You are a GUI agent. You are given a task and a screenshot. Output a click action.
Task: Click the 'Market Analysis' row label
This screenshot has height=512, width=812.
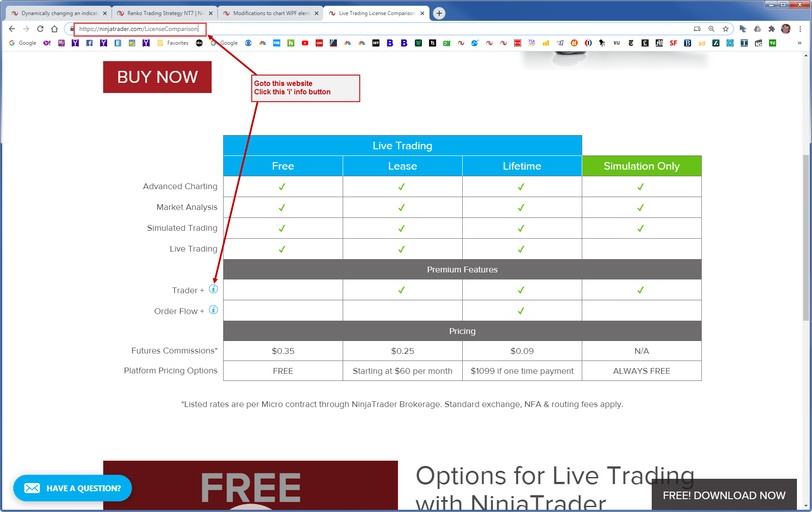tap(187, 207)
